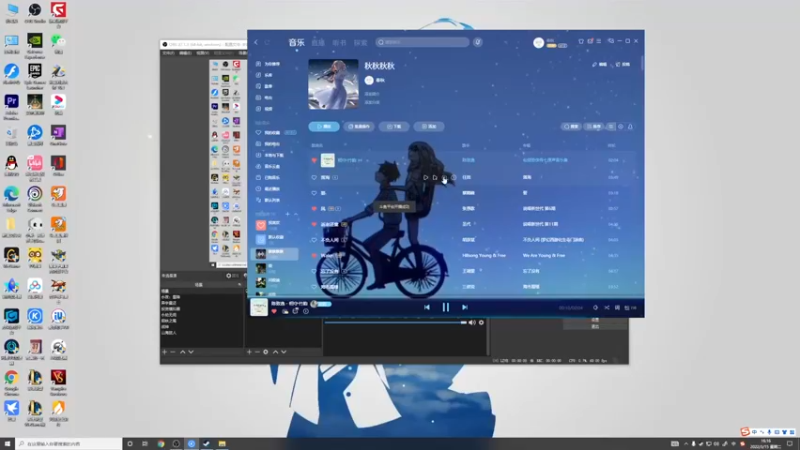This screenshot has width=800, height=450.
Task: Click the 批量操作 batch operation button
Action: point(359,127)
